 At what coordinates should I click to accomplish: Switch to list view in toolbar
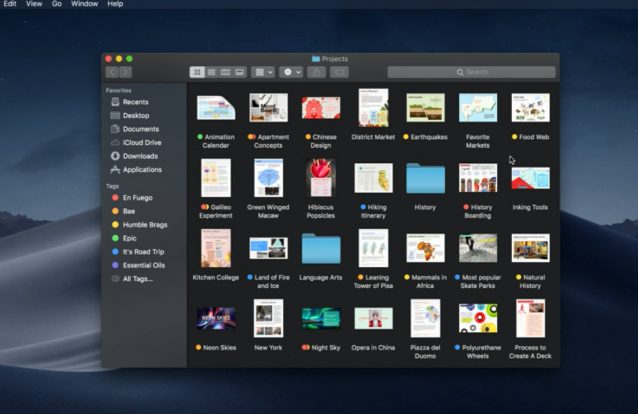coord(211,72)
